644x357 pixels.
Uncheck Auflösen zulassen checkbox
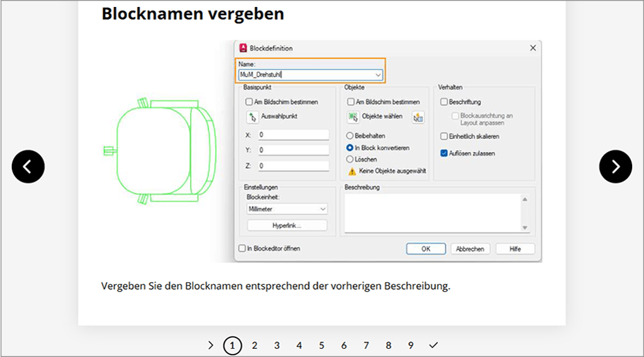pyautogui.click(x=443, y=153)
